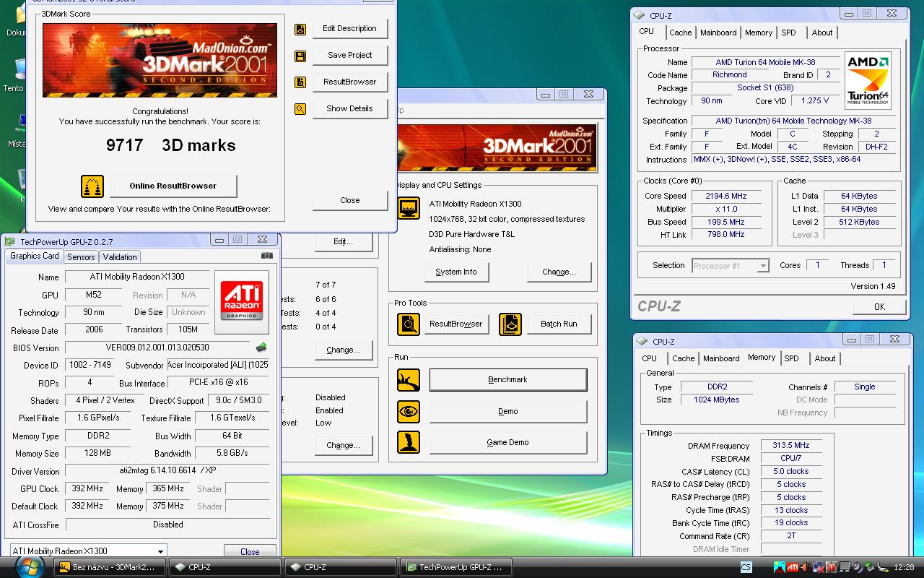Open SPD tab in upper CPU-Z window
This screenshot has height=578, width=924.
(789, 33)
